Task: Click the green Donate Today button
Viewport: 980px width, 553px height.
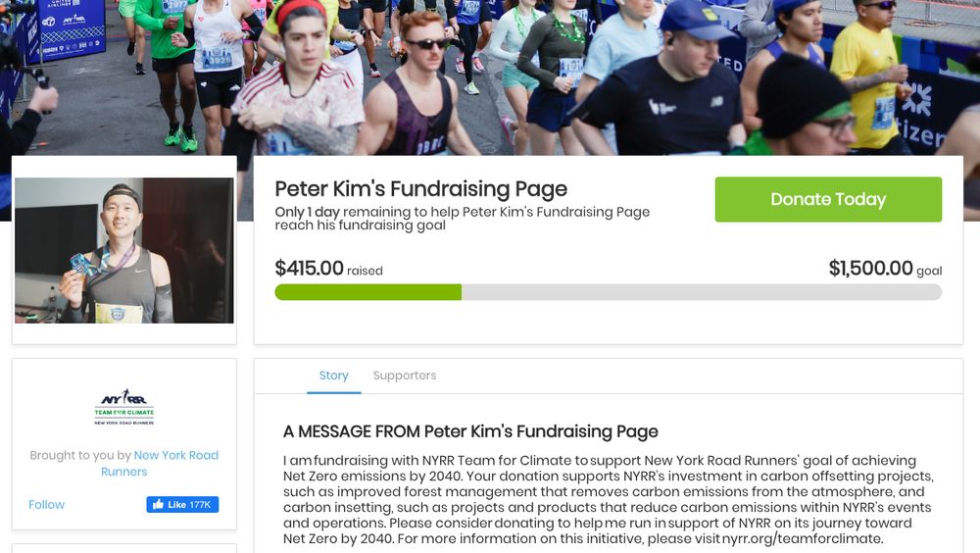Action: 828,199
